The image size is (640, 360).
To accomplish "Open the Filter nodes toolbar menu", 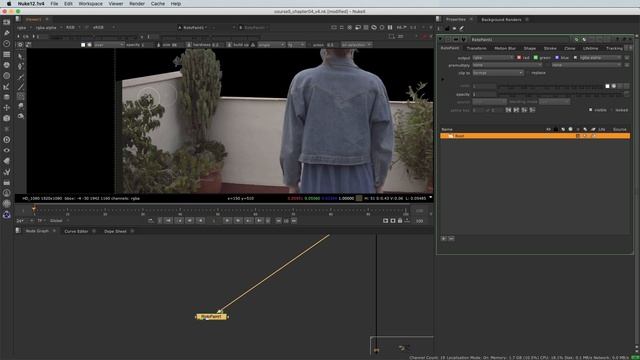I will (x=7, y=76).
